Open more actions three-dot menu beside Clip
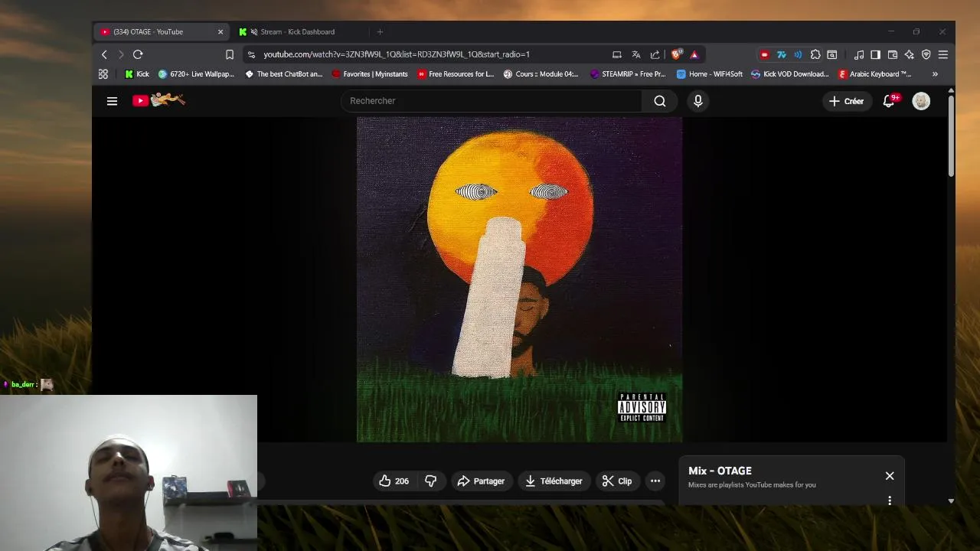980x551 pixels. point(655,481)
